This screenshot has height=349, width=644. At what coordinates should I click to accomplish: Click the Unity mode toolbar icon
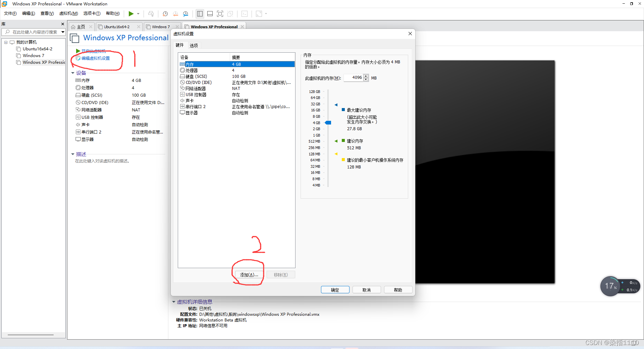230,14
